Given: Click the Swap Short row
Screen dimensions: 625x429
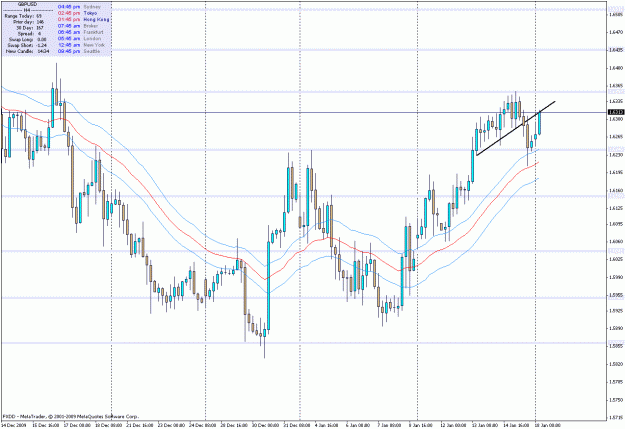Looking at the screenshot, I should (x=27, y=45).
